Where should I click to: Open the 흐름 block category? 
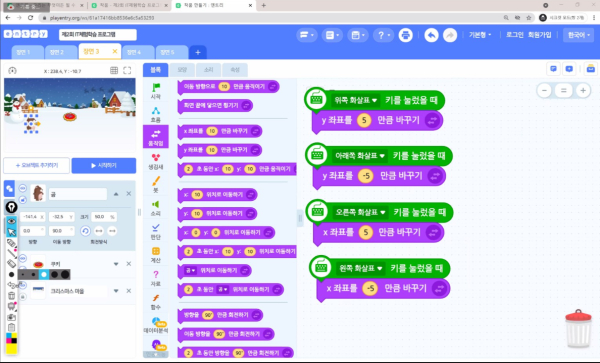click(x=156, y=114)
